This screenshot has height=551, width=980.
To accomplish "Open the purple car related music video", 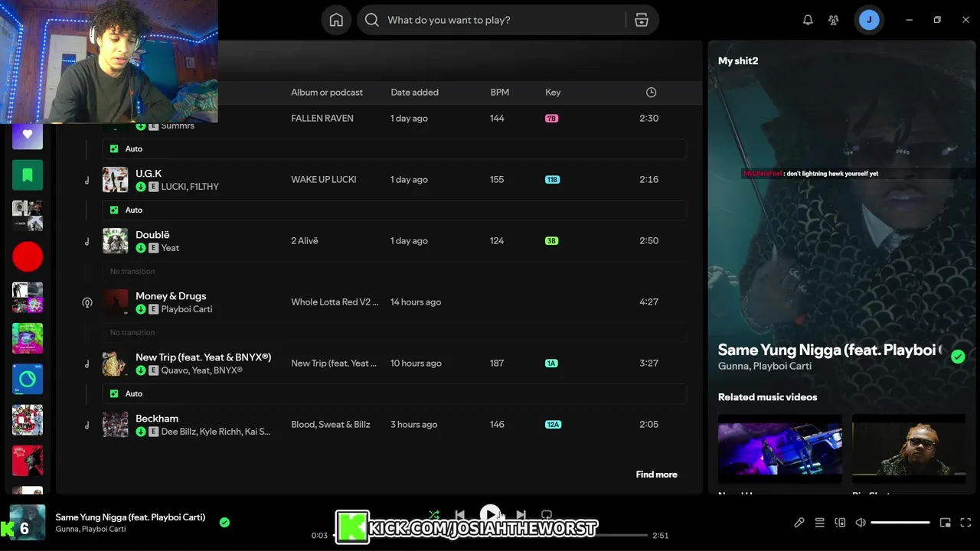I will point(780,448).
